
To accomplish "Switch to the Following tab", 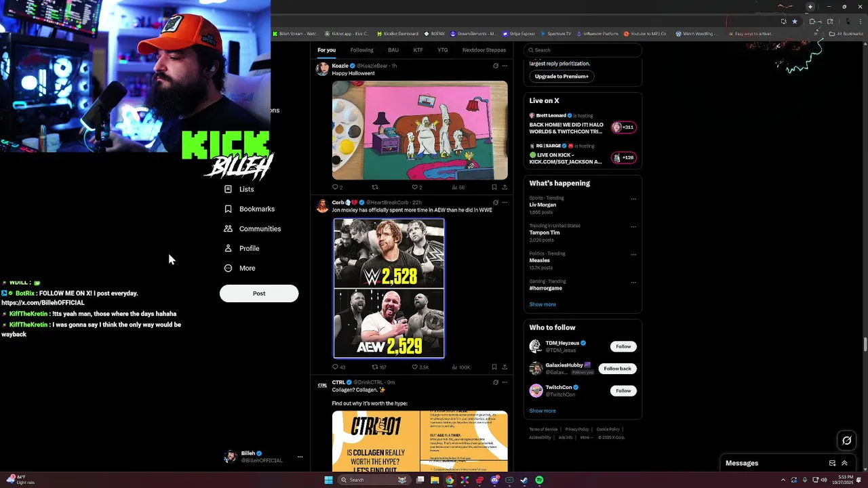I will [x=362, y=50].
